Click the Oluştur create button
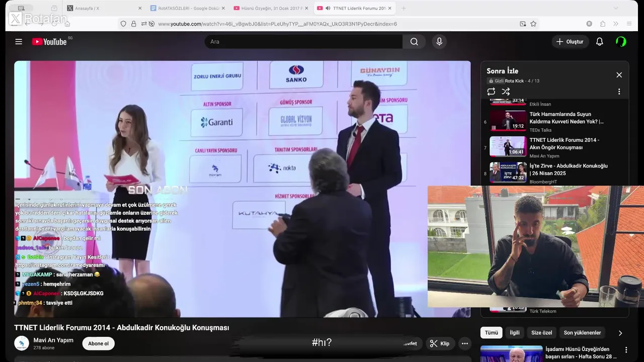This screenshot has width=644, height=362. tap(570, 42)
